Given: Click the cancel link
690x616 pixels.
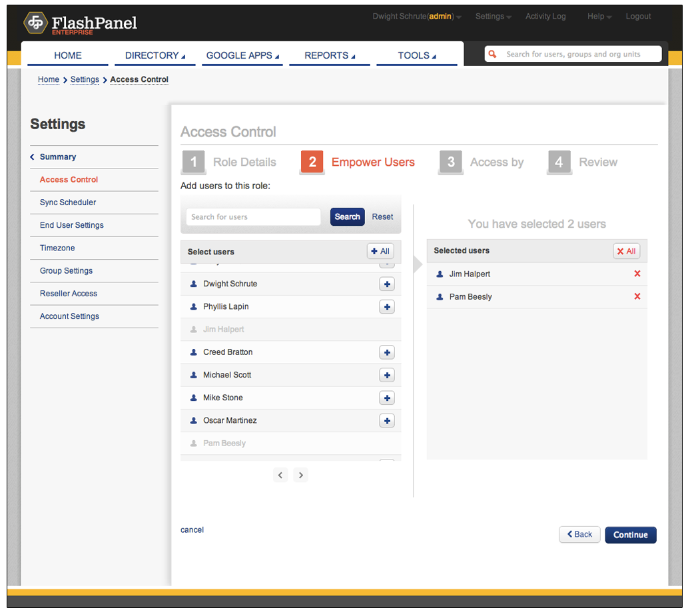Looking at the screenshot, I should (x=192, y=530).
